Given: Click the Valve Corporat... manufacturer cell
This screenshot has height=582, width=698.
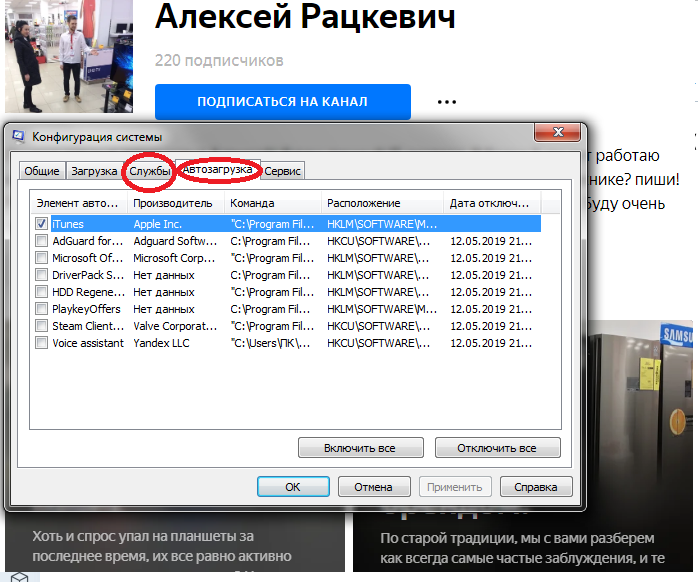Looking at the screenshot, I should (175, 326).
